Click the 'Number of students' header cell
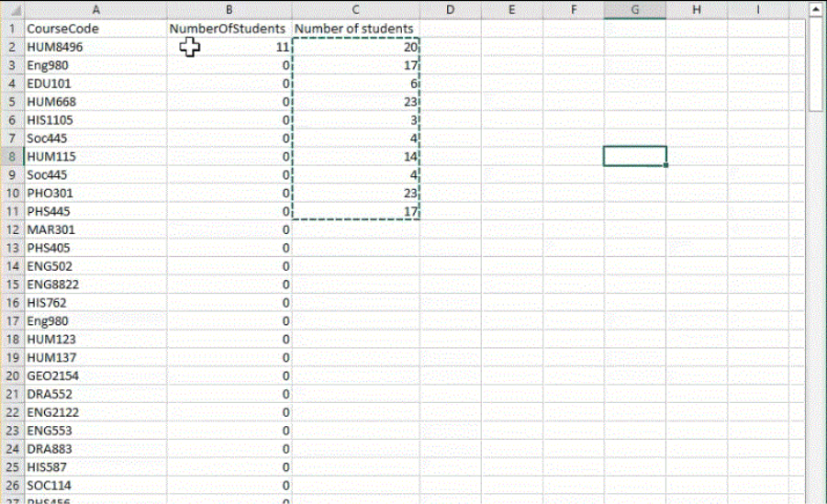 [x=355, y=28]
